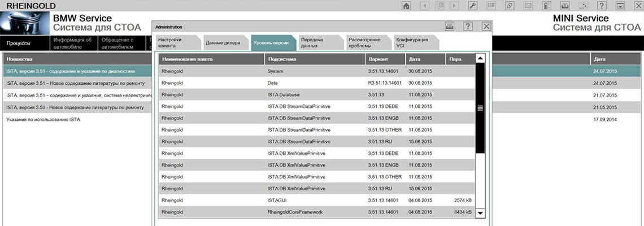
Task: Select the ISTAGUI row
Action: [317, 200]
